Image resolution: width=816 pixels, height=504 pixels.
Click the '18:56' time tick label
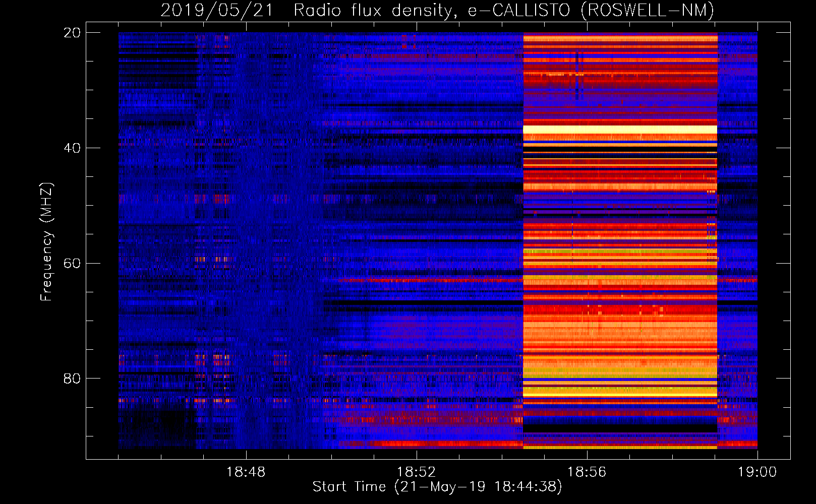tap(587, 472)
